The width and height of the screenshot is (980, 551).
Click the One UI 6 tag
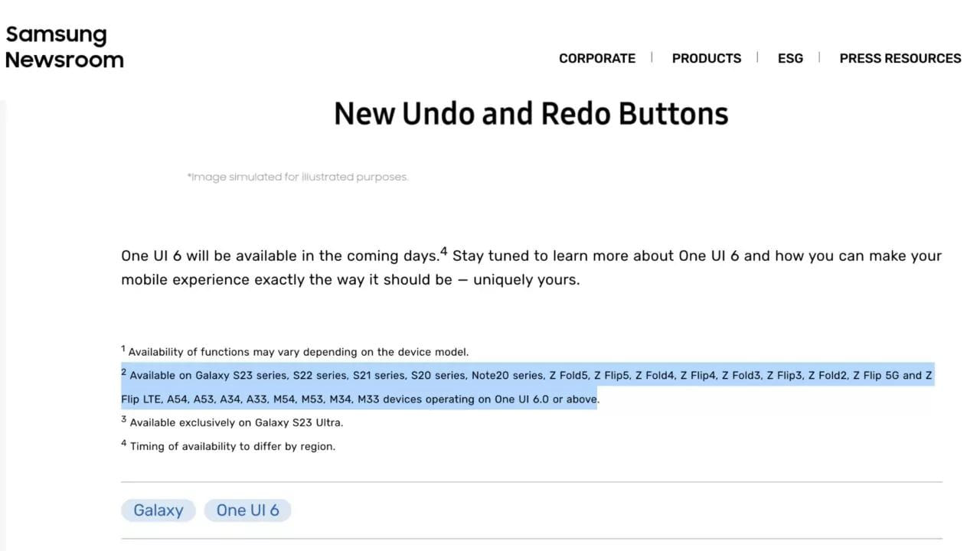(247, 510)
